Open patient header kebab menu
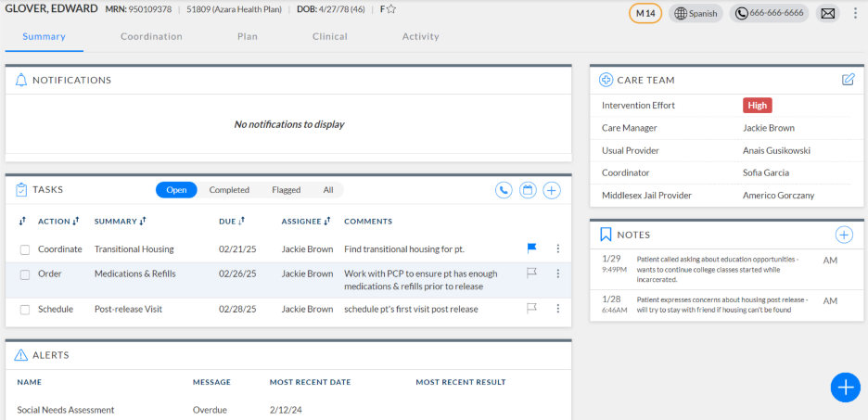This screenshot has height=420, width=868. point(855,13)
